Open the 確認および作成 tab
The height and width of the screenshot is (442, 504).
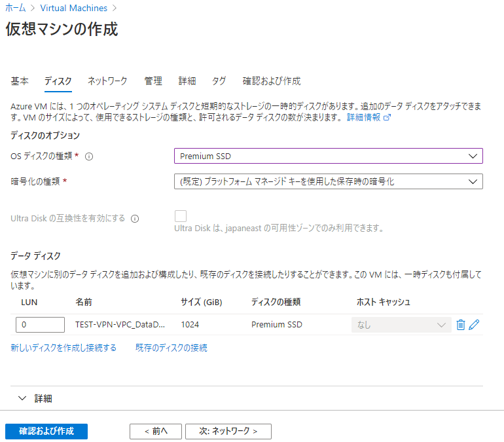coord(272,81)
